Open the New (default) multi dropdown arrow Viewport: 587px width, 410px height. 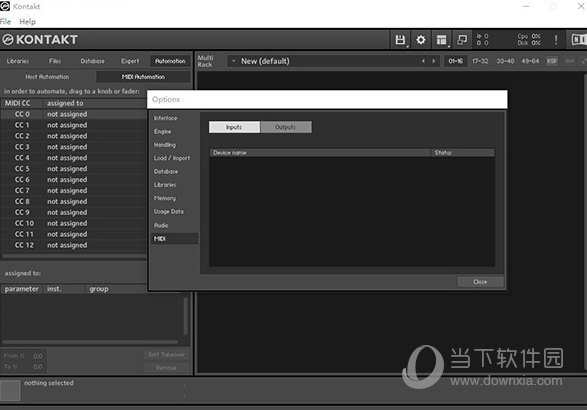233,61
